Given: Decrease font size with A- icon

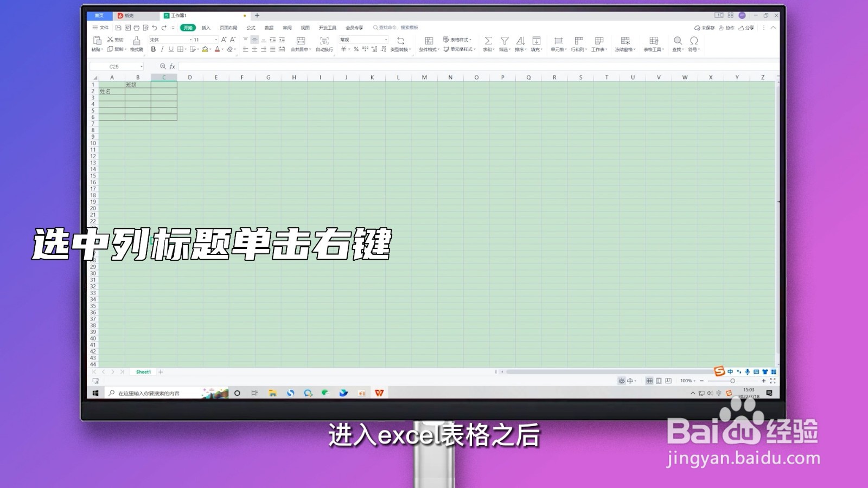Looking at the screenshot, I should click(x=233, y=40).
